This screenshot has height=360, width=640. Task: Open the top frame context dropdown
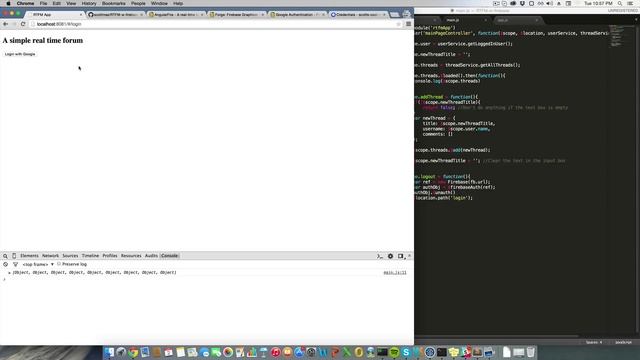tap(38, 264)
